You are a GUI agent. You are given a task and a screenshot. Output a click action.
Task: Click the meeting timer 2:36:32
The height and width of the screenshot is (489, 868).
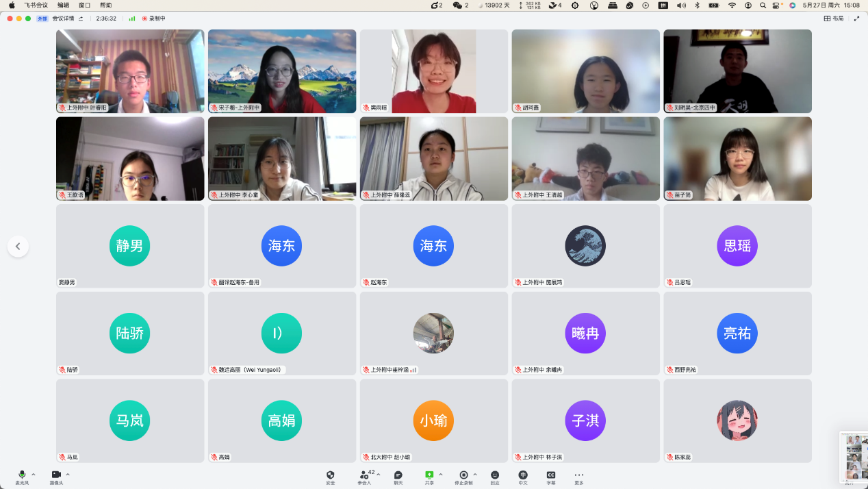coord(106,18)
